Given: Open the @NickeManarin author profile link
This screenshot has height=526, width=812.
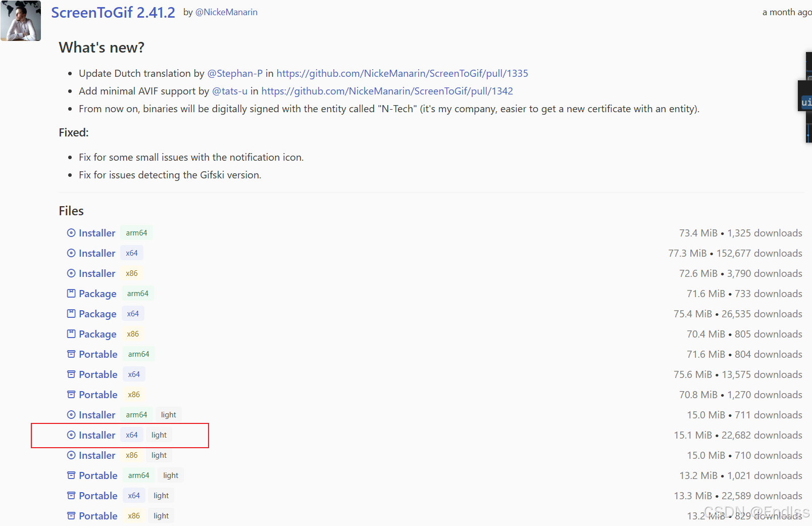Looking at the screenshot, I should pos(226,12).
